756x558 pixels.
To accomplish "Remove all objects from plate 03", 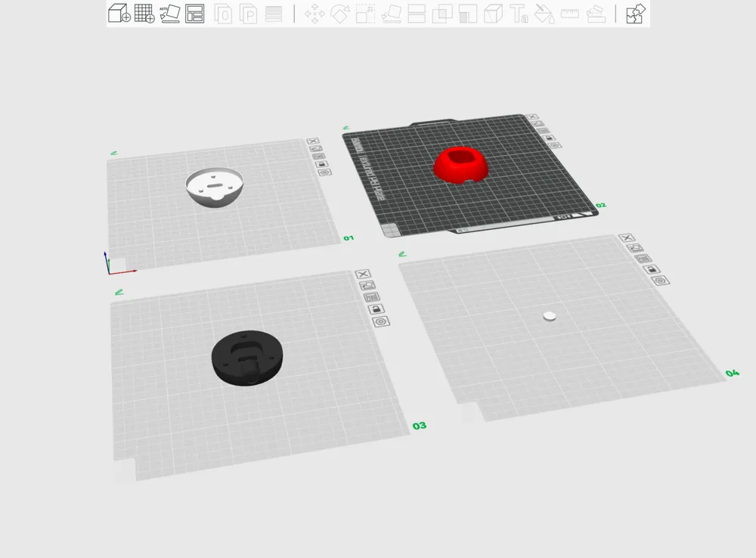I will point(363,274).
